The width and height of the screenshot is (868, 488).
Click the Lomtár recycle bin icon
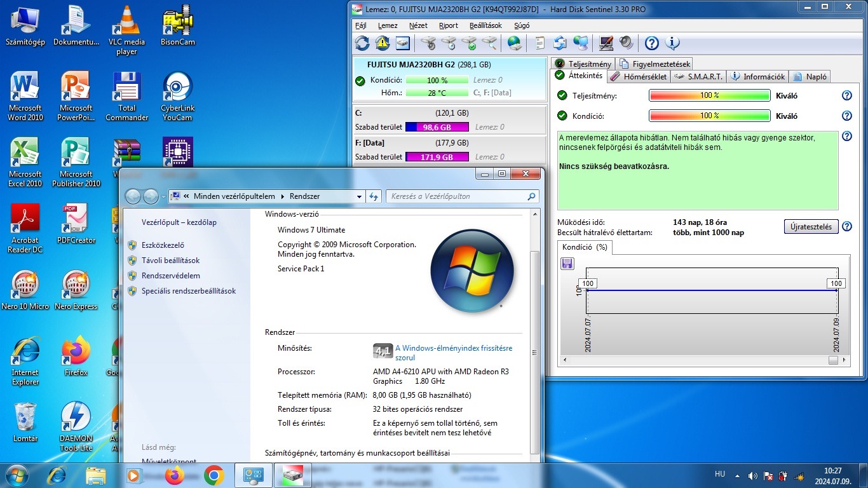[x=25, y=423]
